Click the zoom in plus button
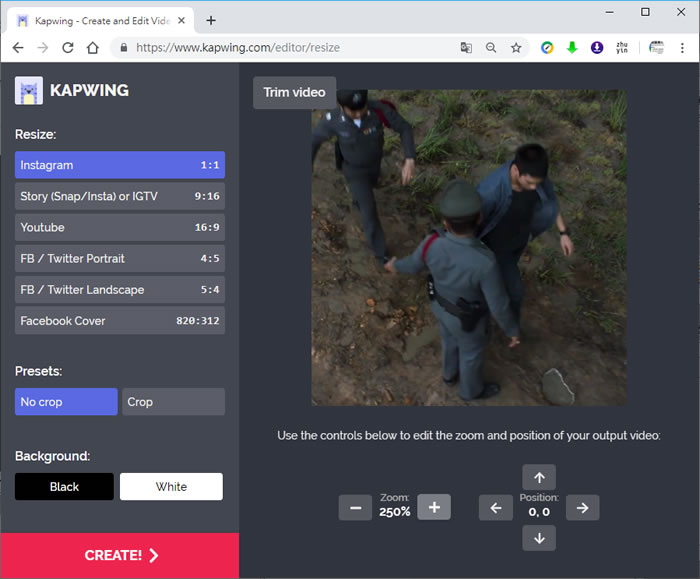 434,507
